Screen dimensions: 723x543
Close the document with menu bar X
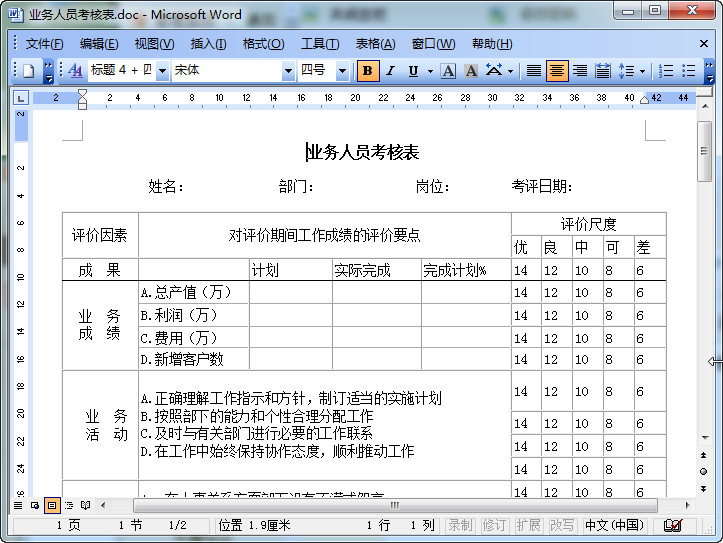(x=704, y=44)
